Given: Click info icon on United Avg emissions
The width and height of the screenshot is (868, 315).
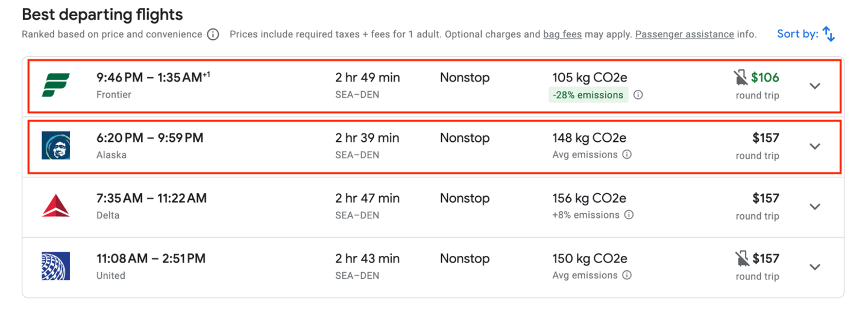Looking at the screenshot, I should [x=627, y=276].
